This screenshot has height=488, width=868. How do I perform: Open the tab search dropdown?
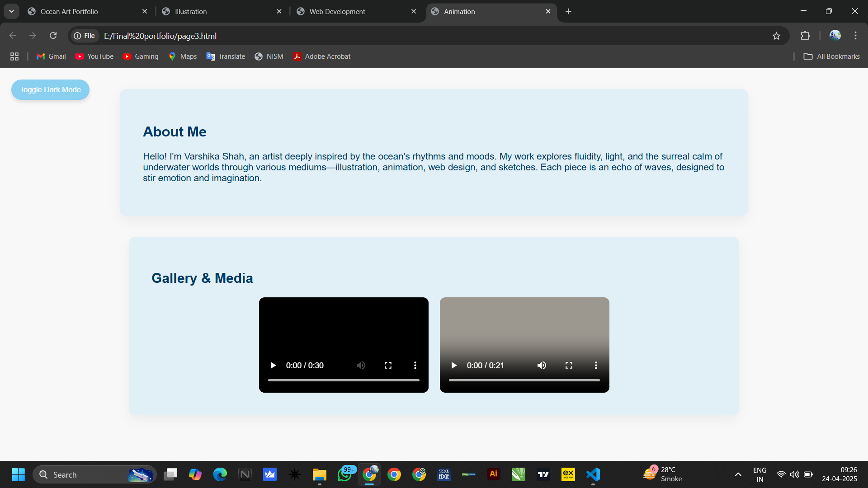pos(11,12)
